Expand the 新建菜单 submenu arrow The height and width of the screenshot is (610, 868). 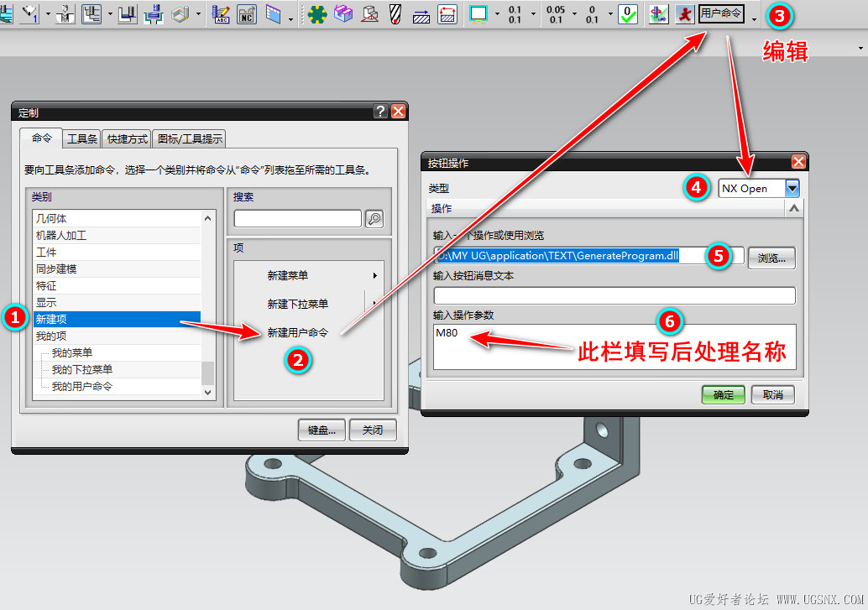point(374,275)
